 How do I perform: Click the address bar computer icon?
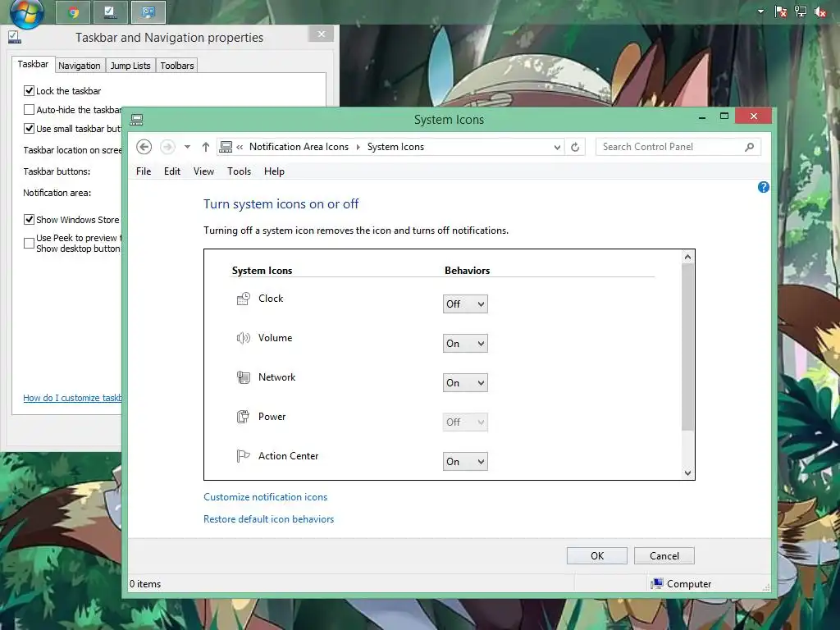(226, 147)
